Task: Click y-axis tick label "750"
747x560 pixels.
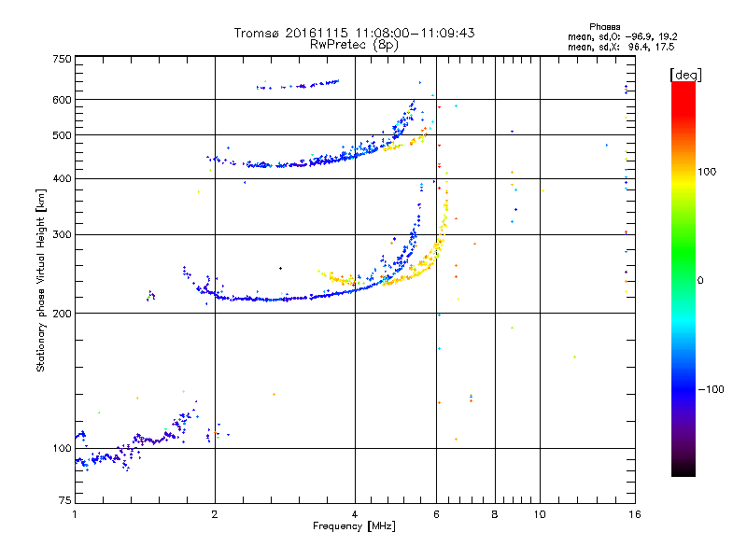Action: tap(62, 59)
